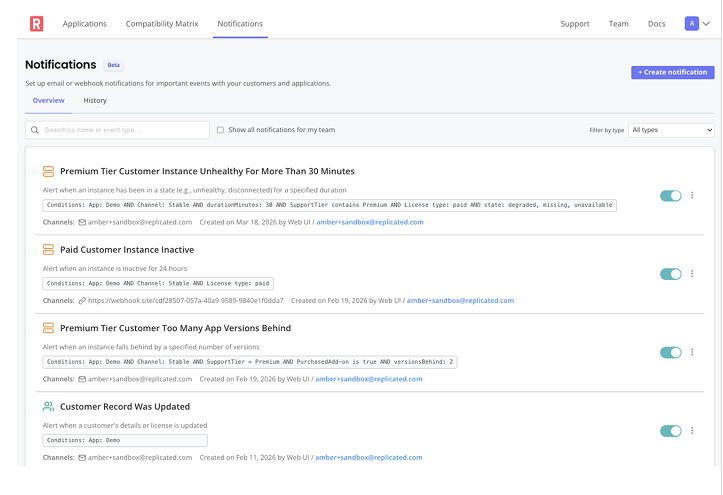This screenshot has width=723, height=495.
Task: Disable the Premium Tier Unhealthy notification toggle
Action: [x=670, y=196]
